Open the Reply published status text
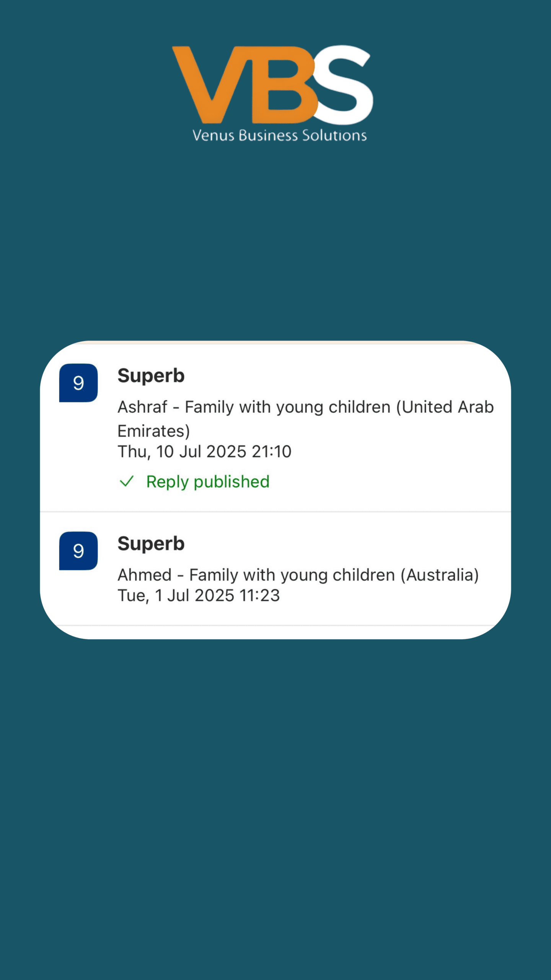 [x=208, y=482]
